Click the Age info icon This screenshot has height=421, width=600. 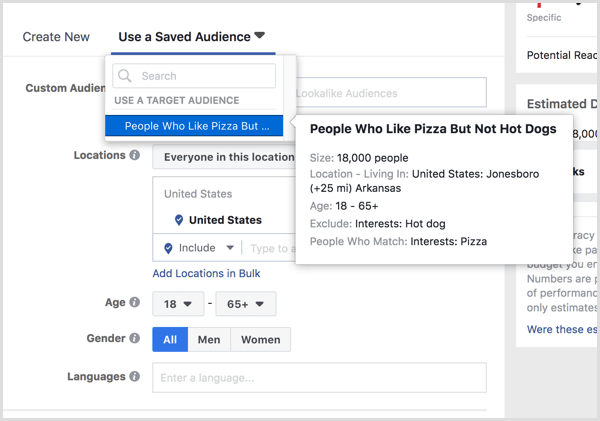coord(134,304)
